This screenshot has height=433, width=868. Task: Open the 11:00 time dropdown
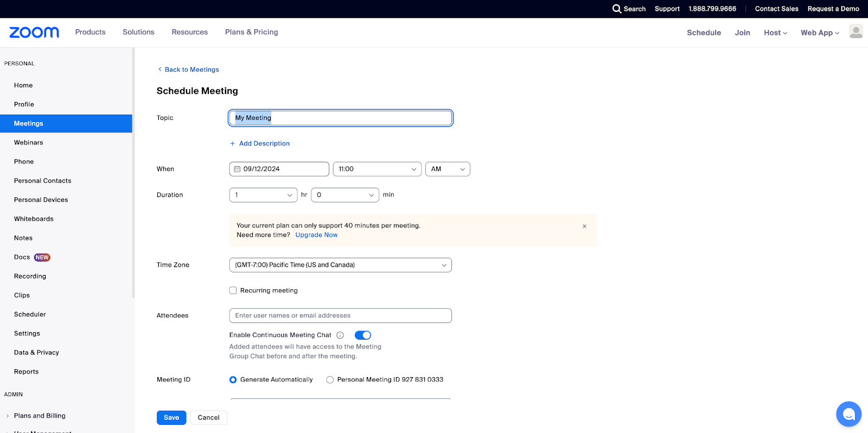pos(377,169)
